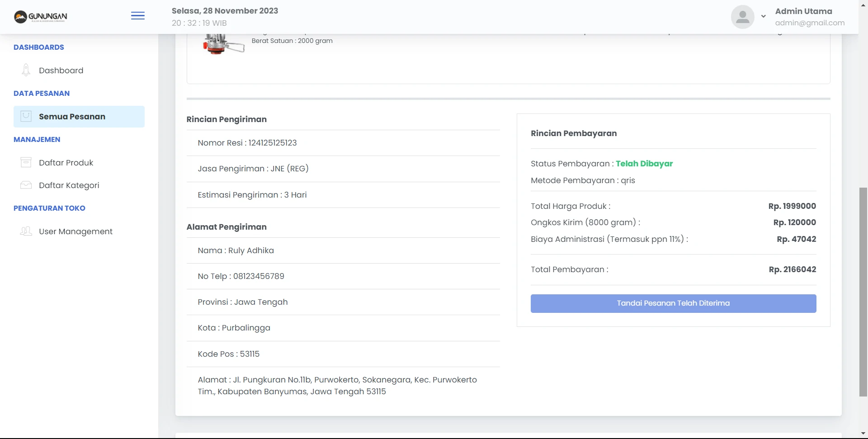868x439 pixels.
Task: Go to Daftar Kategori
Action: click(69, 185)
